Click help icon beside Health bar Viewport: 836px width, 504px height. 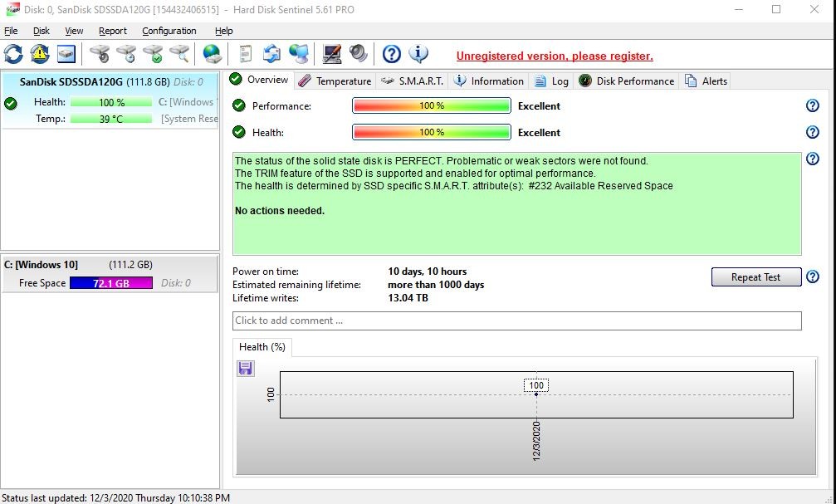tap(812, 132)
